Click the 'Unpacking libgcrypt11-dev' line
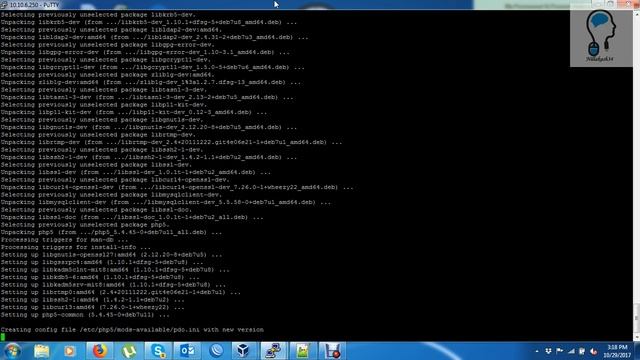The image size is (640, 360). click(153, 67)
